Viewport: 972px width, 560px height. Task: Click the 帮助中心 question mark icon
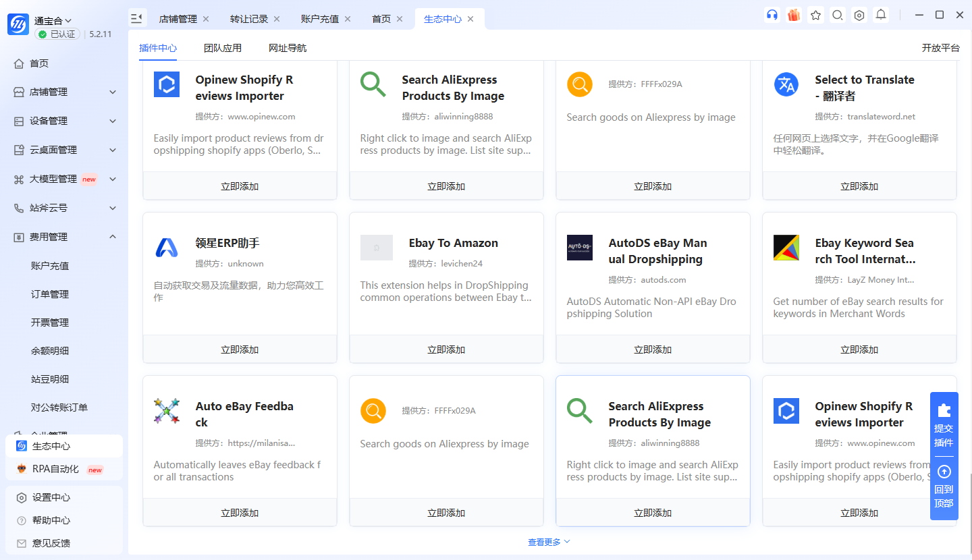22,521
